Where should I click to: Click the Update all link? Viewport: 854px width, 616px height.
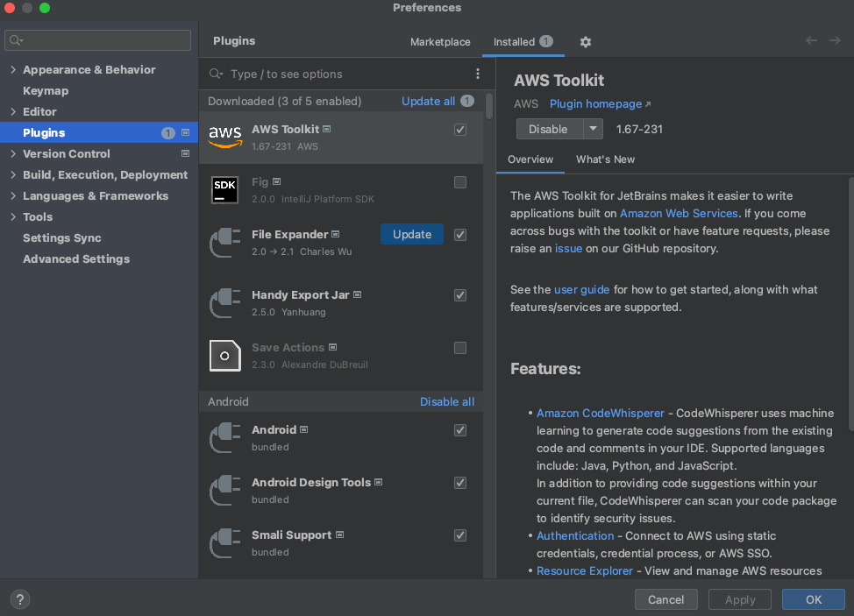(428, 102)
